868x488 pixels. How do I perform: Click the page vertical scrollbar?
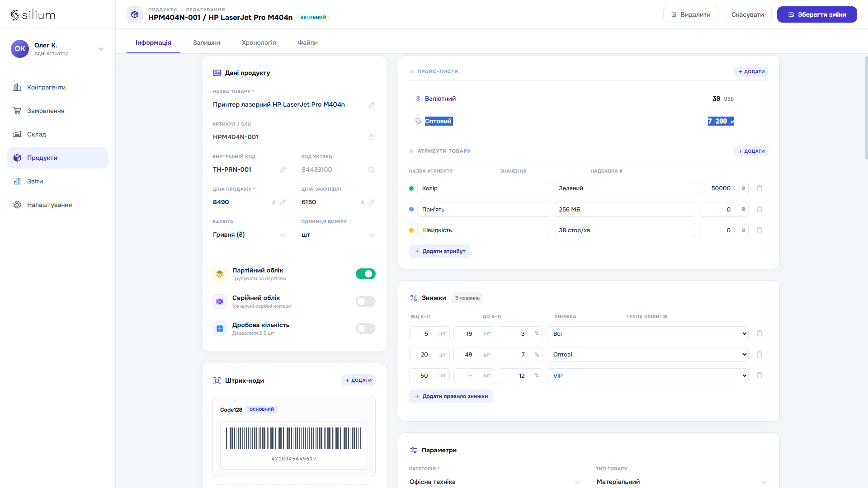(866, 108)
